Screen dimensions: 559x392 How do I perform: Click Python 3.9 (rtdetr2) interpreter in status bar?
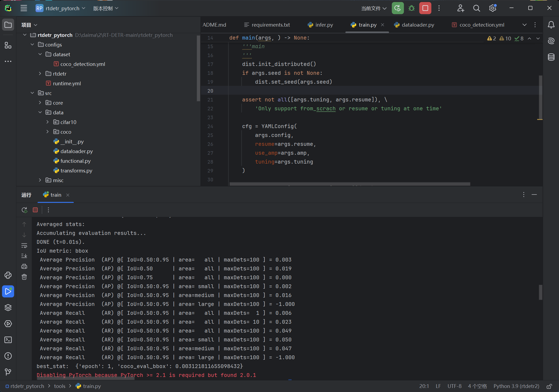pos(516,386)
